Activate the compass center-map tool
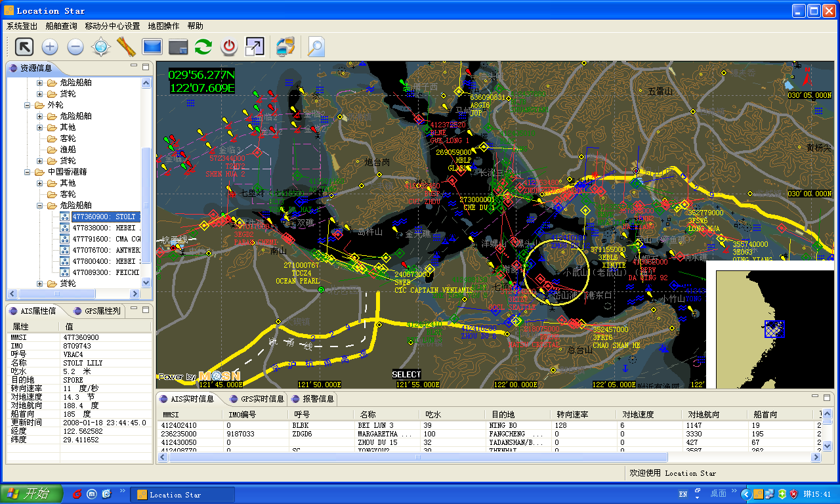Viewport: 840px width, 504px height. pos(100,47)
